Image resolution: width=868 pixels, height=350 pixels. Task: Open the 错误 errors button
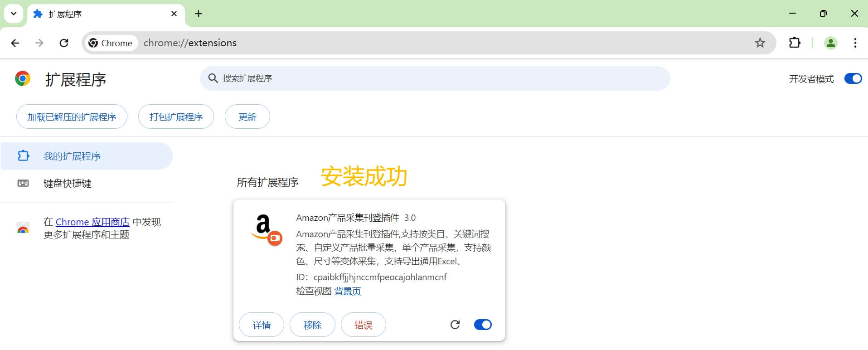pyautogui.click(x=363, y=325)
